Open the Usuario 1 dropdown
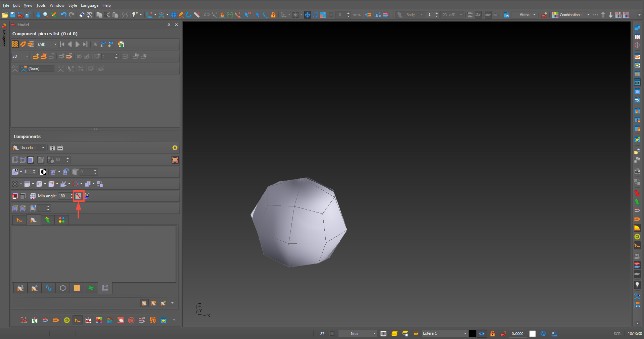Screen dimensions: 644x339 tap(29, 148)
